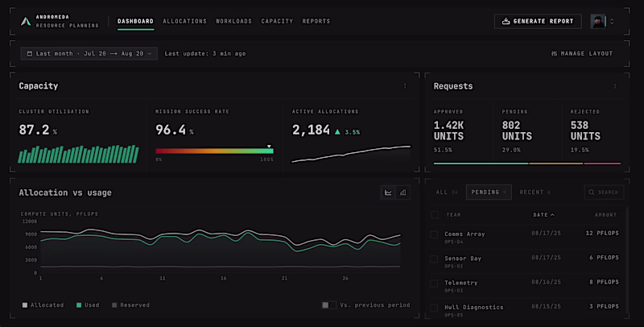Click the 2,184 active allocations value

[x=311, y=130]
